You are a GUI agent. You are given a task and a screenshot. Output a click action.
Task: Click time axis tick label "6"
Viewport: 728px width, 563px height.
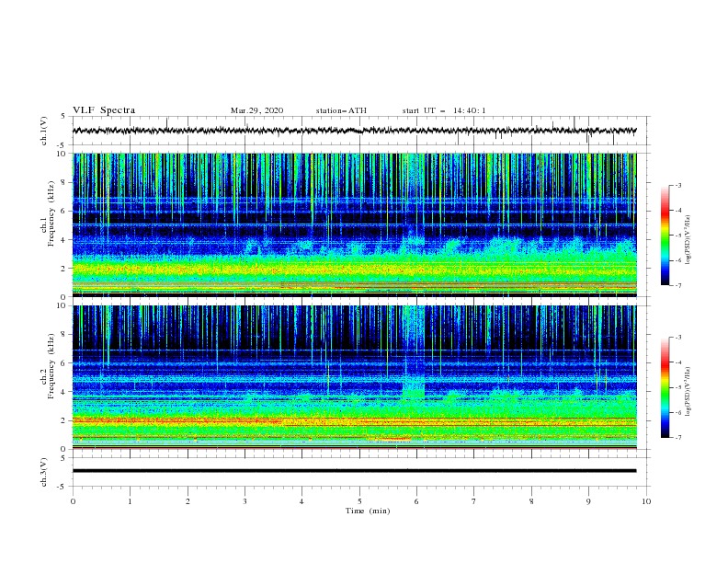(416, 501)
